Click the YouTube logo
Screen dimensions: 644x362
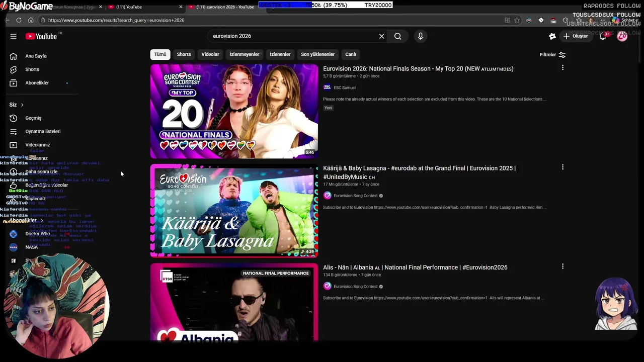pyautogui.click(x=41, y=36)
